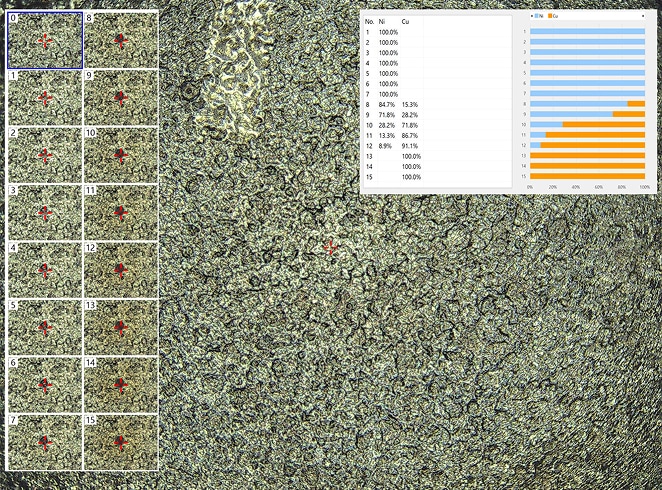The width and height of the screenshot is (662, 490).
Task: Click the Ni column header
Action: pyautogui.click(x=382, y=20)
